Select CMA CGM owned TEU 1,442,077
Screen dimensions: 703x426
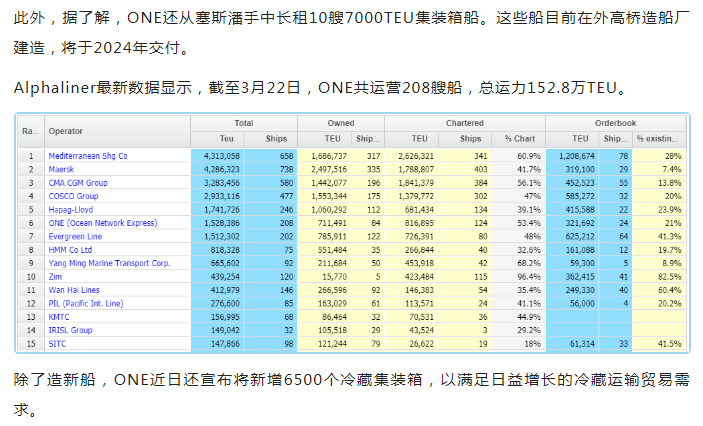[x=325, y=183]
